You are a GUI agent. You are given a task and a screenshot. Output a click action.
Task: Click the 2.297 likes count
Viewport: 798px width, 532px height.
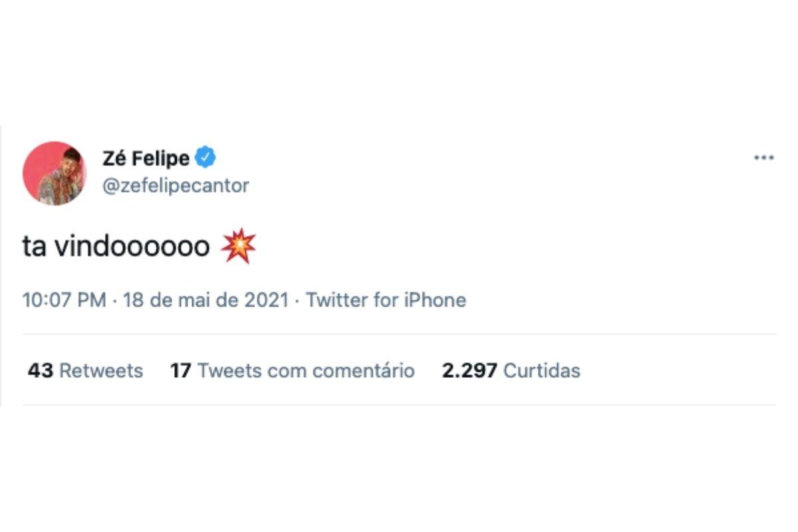[469, 370]
